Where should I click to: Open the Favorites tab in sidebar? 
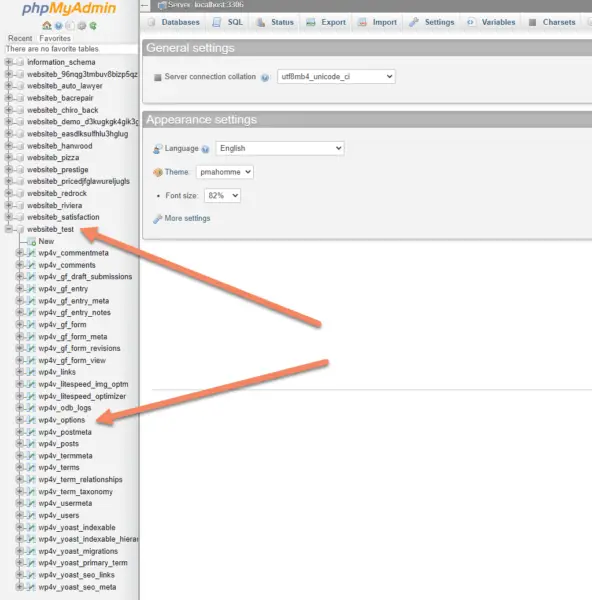click(x=55, y=38)
